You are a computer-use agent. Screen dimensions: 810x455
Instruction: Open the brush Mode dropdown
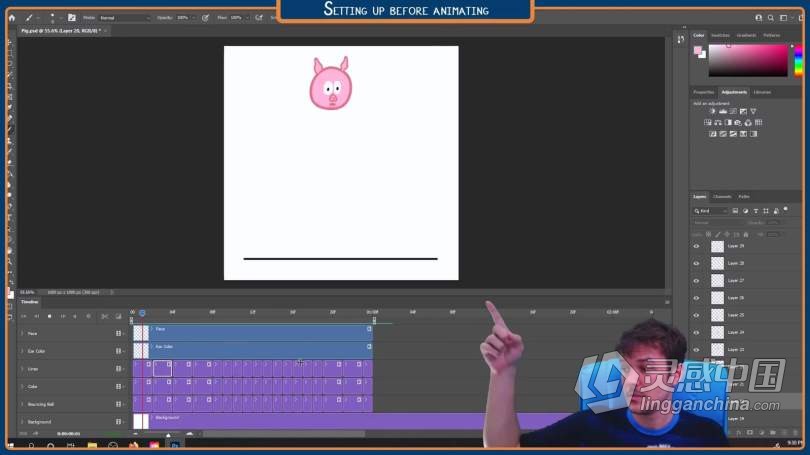tap(124, 18)
